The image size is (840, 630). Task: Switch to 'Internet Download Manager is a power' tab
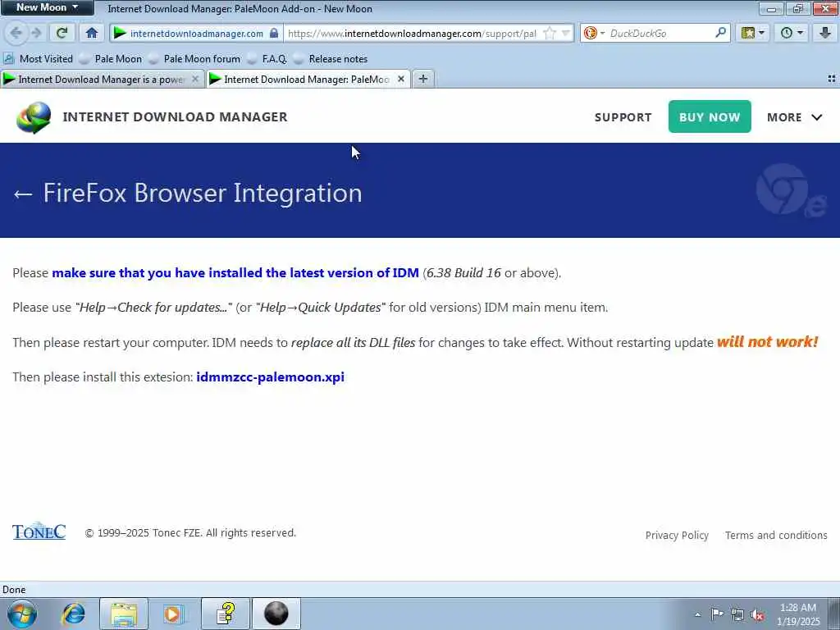pos(101,80)
